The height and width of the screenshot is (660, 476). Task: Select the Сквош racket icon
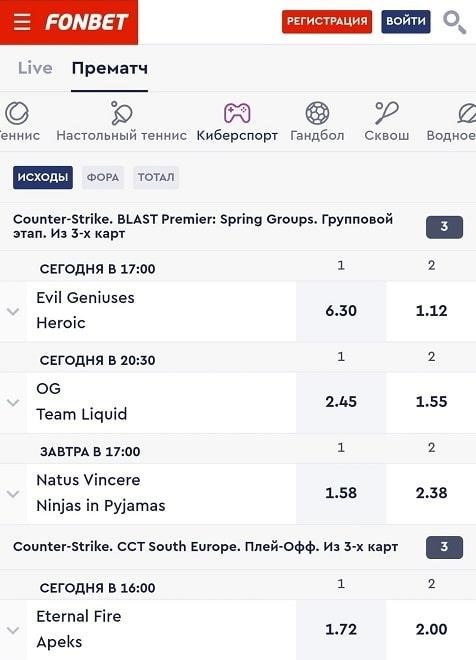pyautogui.click(x=386, y=113)
